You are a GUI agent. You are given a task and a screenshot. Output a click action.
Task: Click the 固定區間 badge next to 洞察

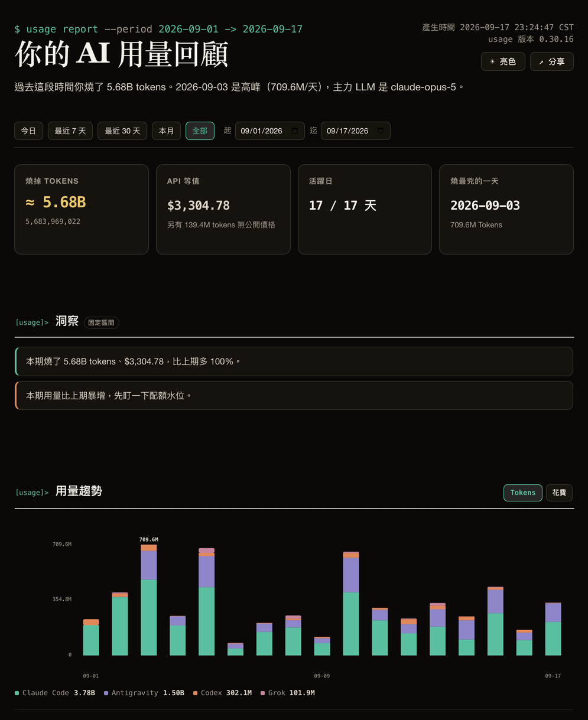point(102,322)
